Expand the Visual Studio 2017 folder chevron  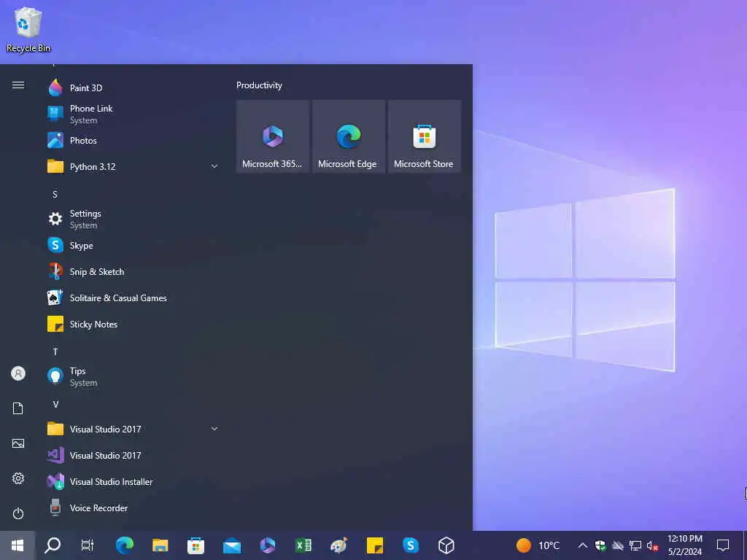(x=214, y=429)
